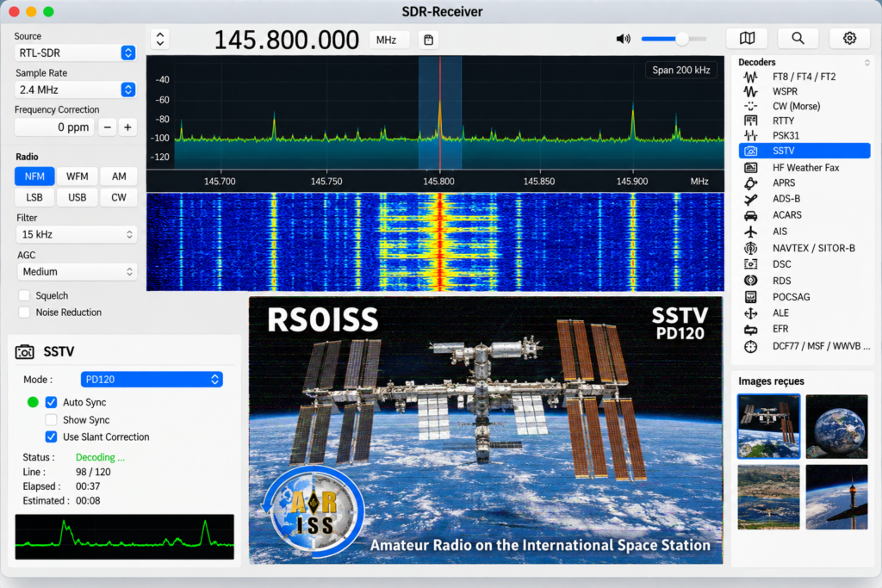Click the AIS airplane icon

(x=750, y=232)
